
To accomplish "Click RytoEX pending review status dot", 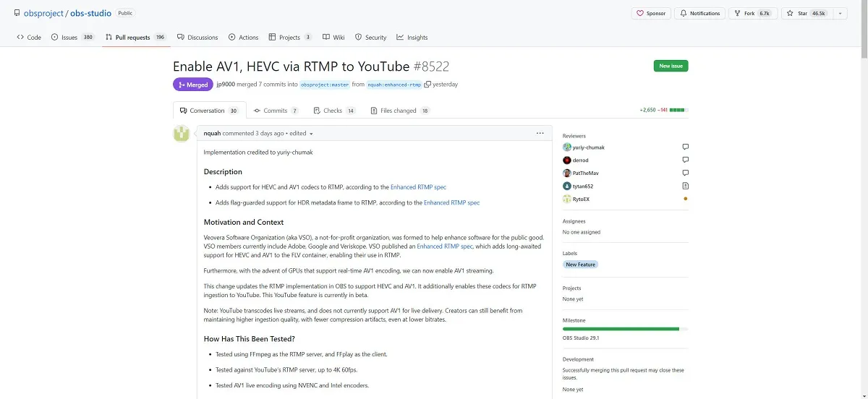I will tap(685, 199).
